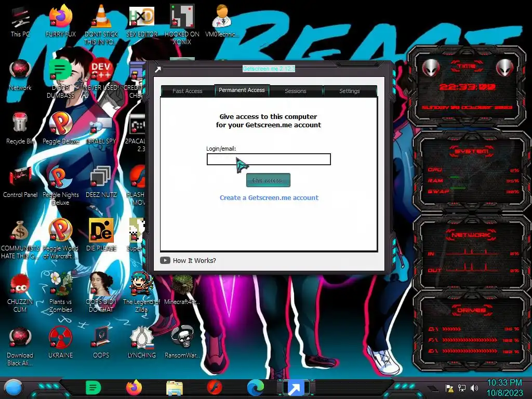Go to the Settings tab
The image size is (532, 399).
[x=350, y=91]
